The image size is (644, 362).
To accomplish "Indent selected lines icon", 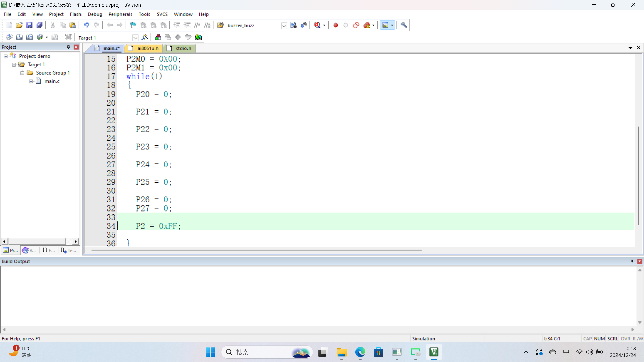I will pyautogui.click(x=177, y=25).
